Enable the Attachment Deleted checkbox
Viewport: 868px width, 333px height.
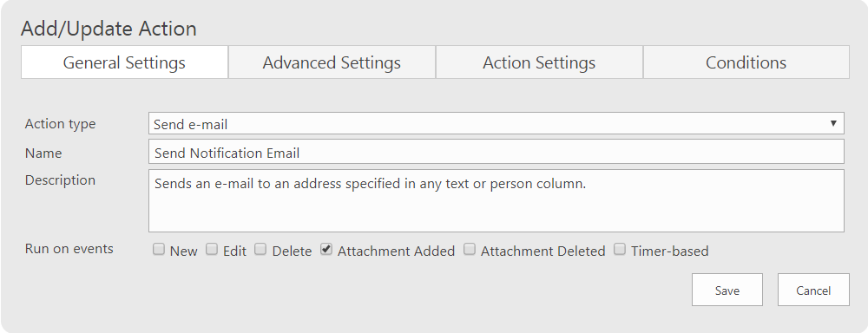(470, 250)
